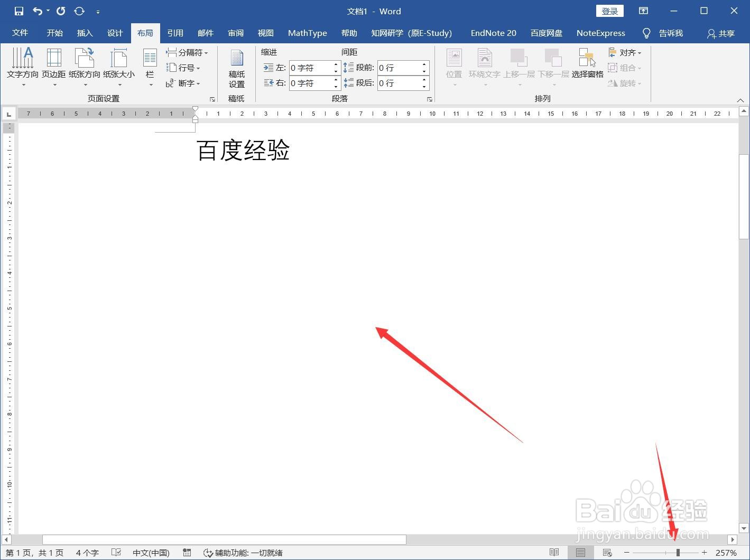Switch to the Insert (插入) tab
The height and width of the screenshot is (560, 750).
[85, 33]
